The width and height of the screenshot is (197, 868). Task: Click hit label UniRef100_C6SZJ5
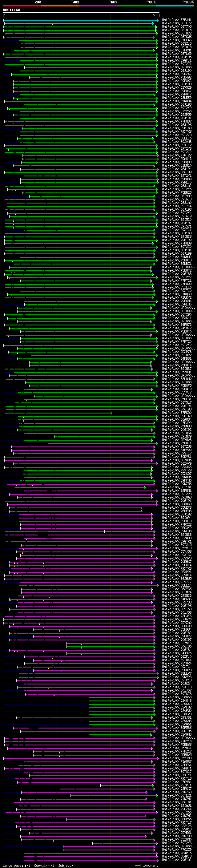point(176,43)
